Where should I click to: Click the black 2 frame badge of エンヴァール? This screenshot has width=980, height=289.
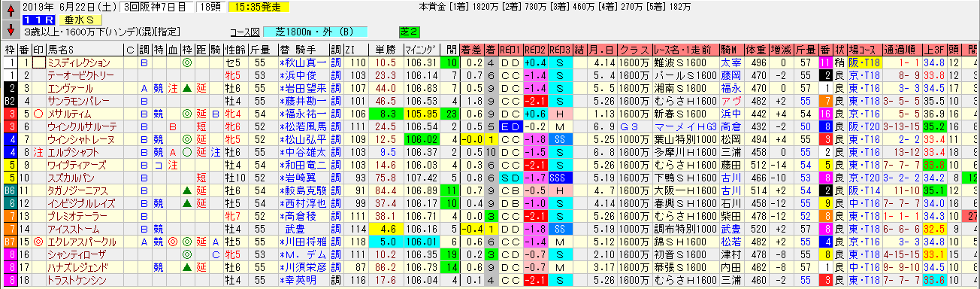(x=10, y=87)
